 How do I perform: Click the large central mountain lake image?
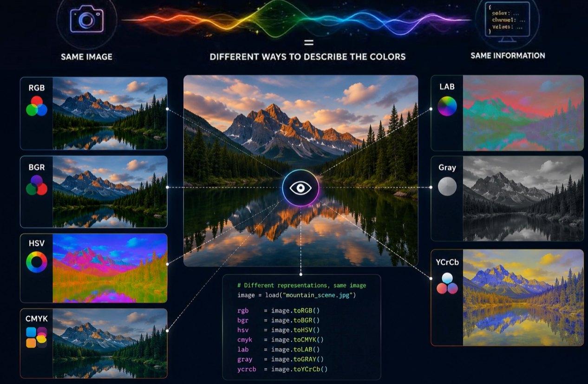pyautogui.click(x=301, y=170)
